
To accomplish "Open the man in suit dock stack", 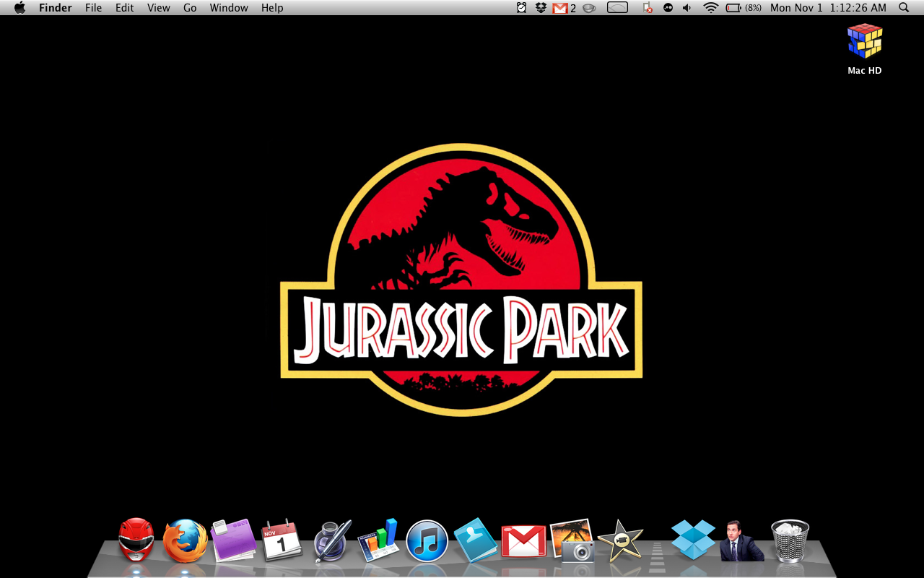I will pyautogui.click(x=741, y=540).
